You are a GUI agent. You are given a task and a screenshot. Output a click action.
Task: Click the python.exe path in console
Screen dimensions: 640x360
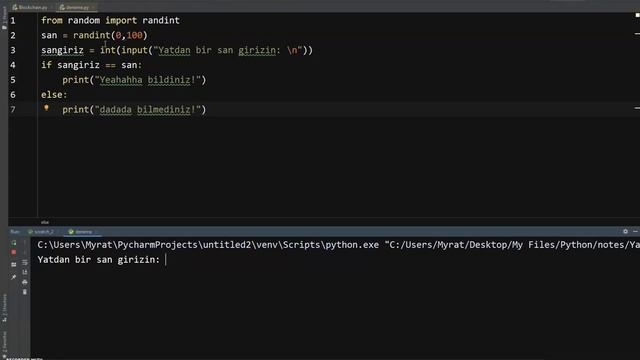click(x=208, y=245)
